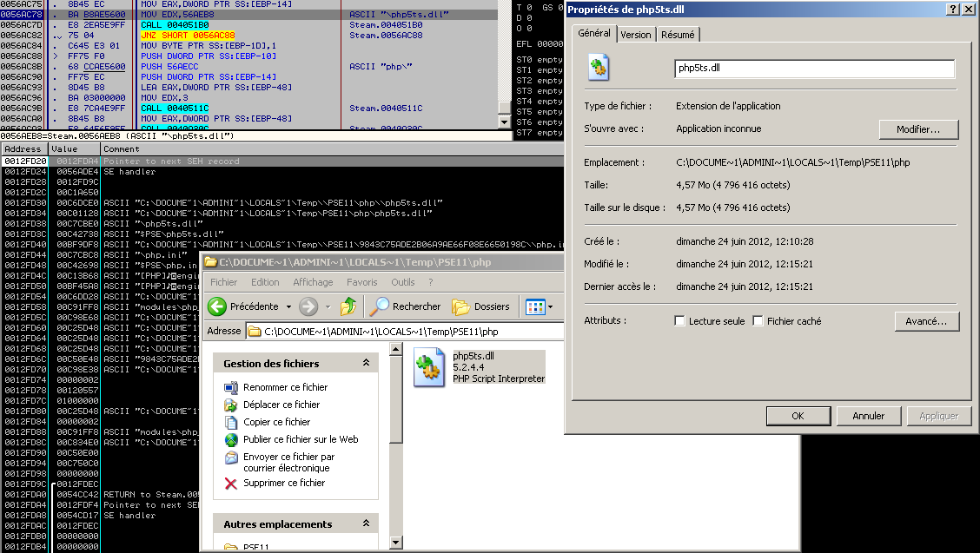Viewport: 980px width, 553px height.
Task: Click the sidebar scrollbar down arrow
Action: [x=395, y=543]
